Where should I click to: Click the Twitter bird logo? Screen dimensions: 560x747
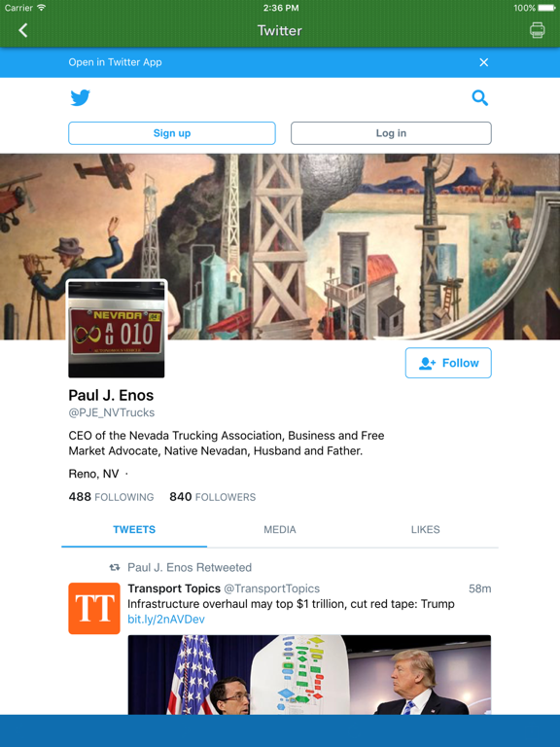coord(80,97)
